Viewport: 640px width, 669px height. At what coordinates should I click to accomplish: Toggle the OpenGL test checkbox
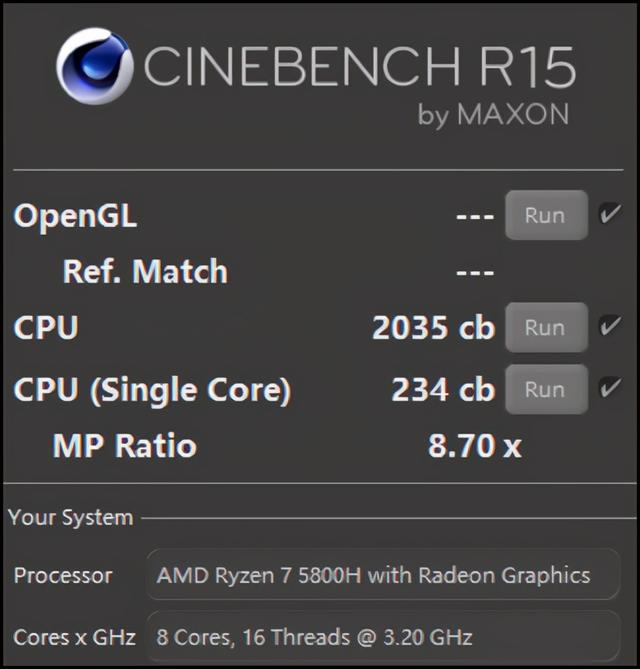coord(609,214)
